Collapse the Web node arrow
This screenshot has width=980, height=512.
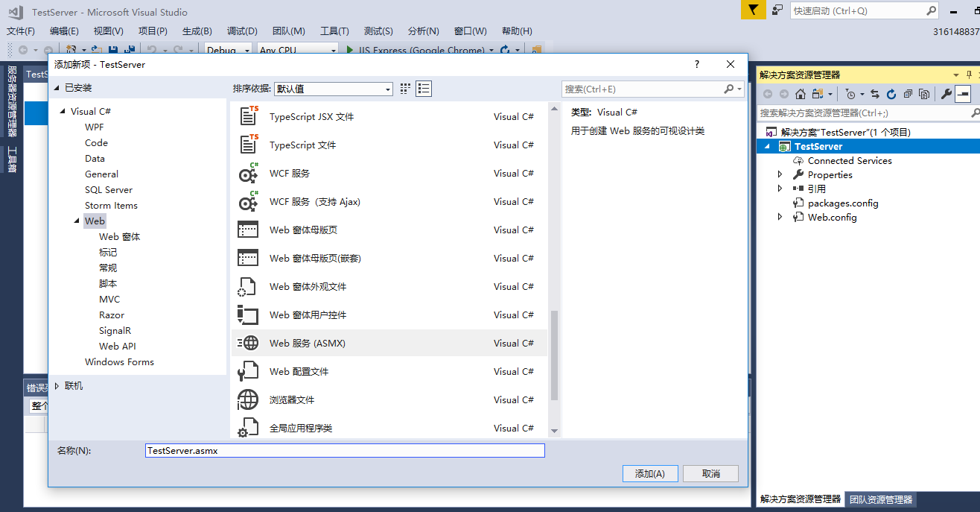(x=77, y=221)
